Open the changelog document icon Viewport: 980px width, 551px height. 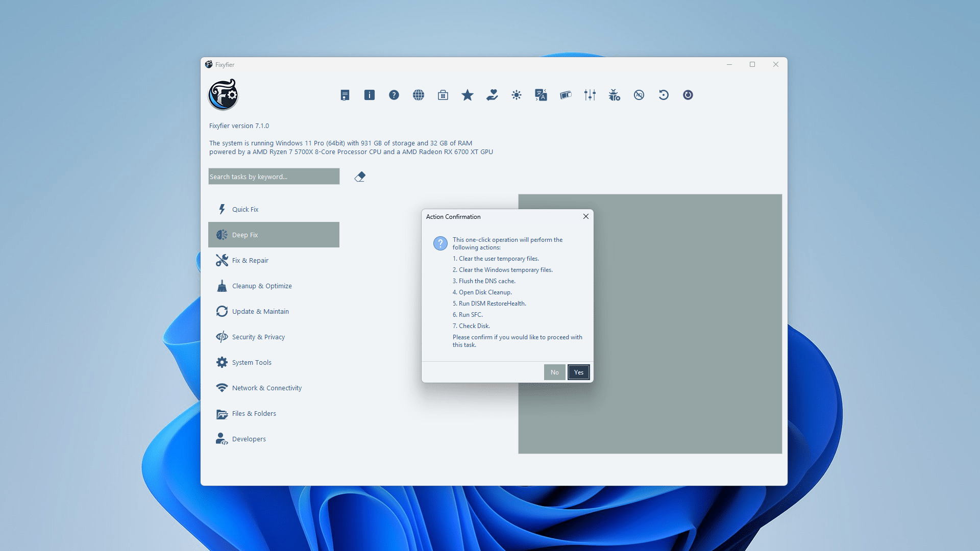pyautogui.click(x=345, y=95)
